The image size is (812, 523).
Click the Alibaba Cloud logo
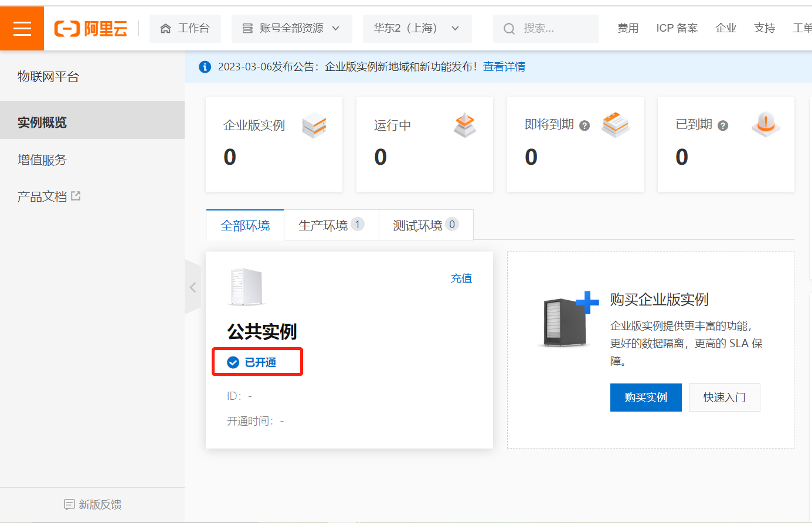coord(91,28)
